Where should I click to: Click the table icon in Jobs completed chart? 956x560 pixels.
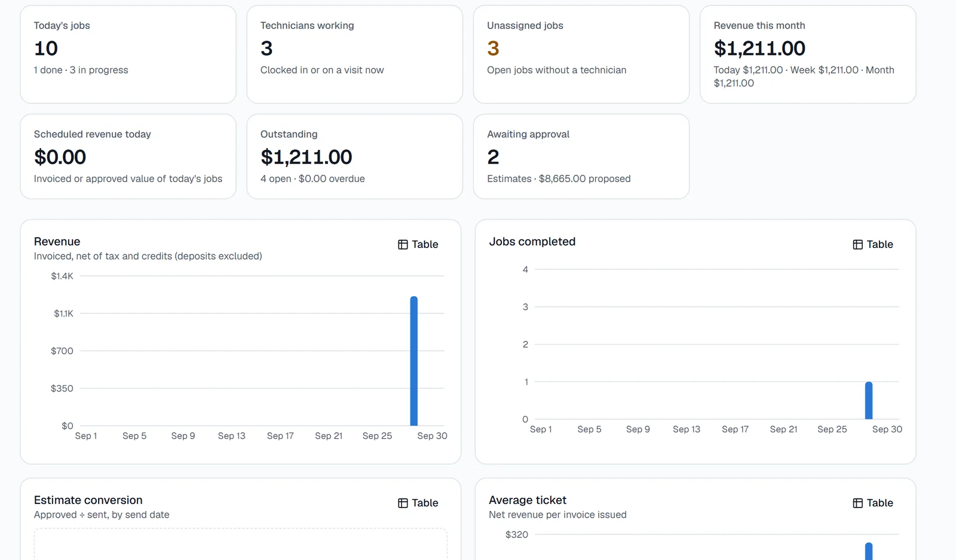[x=857, y=245]
